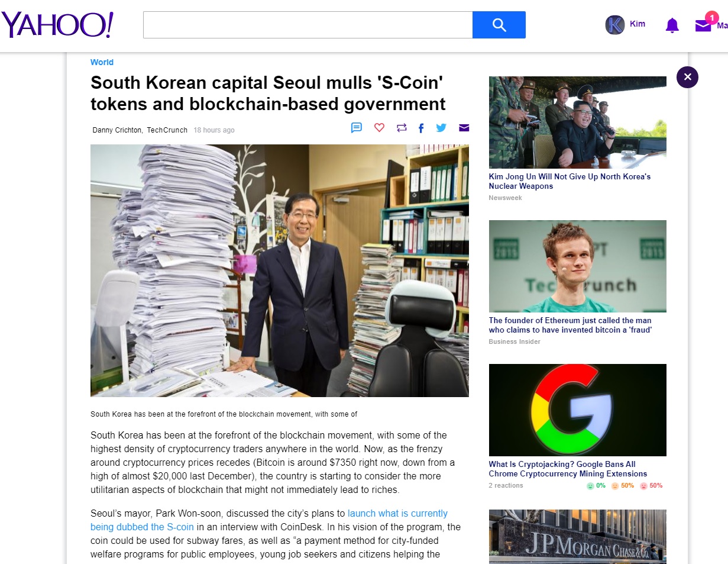Screen dimensions: 728x564
Task: Close the article with the X button
Action: point(687,77)
